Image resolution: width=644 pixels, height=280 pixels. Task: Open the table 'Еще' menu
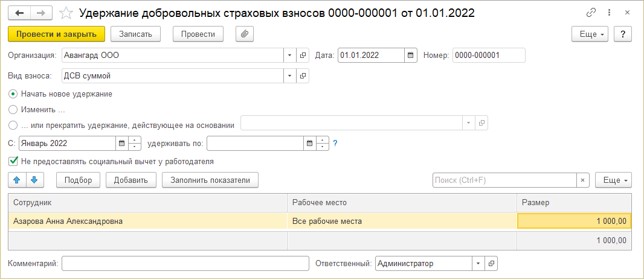613,180
